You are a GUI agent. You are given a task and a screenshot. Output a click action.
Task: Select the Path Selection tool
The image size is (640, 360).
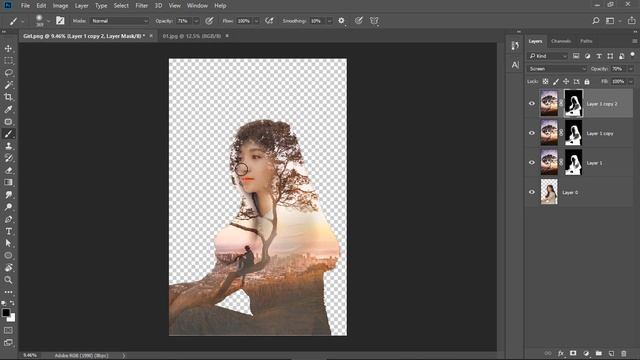click(x=8, y=243)
